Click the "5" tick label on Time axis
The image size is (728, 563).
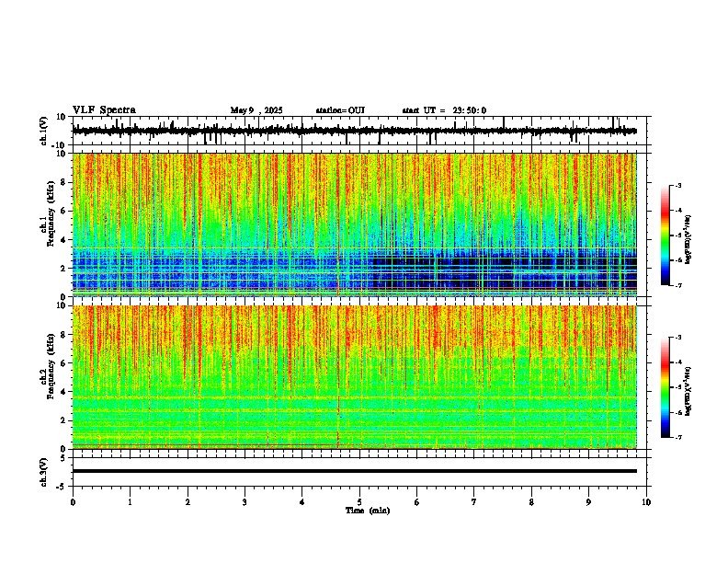(x=359, y=502)
